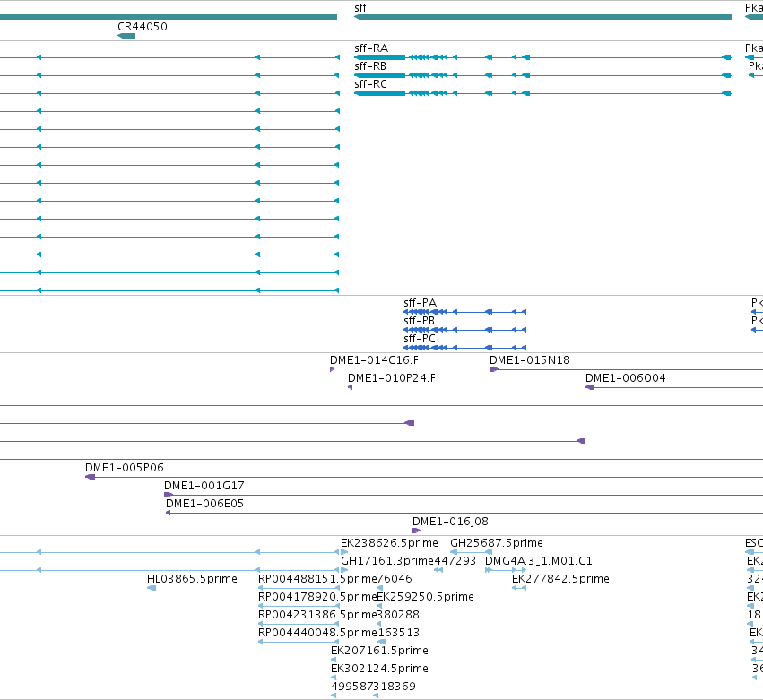The width and height of the screenshot is (763, 700).
Task: Click the RP004488151.5prime EST label
Action: [317, 579]
